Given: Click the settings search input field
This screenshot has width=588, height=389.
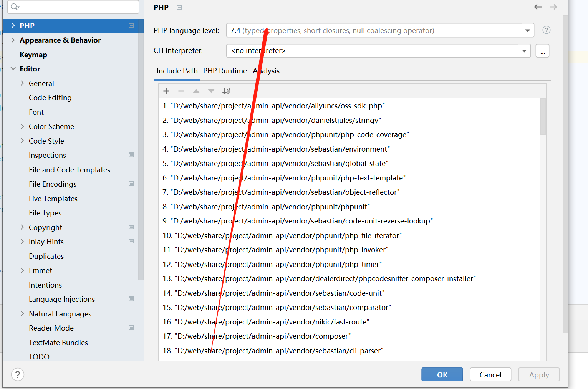Looking at the screenshot, I should pyautogui.click(x=73, y=7).
